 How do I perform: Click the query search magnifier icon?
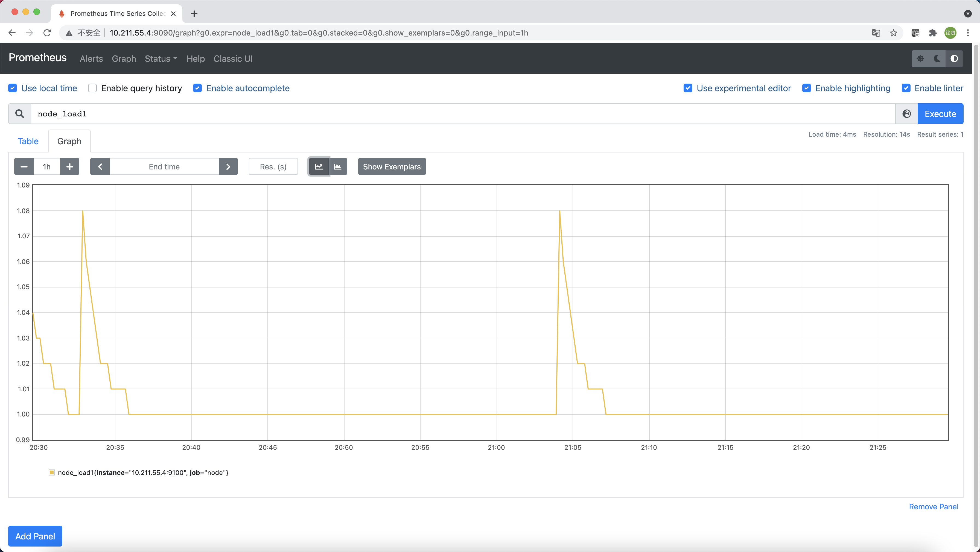pos(19,114)
